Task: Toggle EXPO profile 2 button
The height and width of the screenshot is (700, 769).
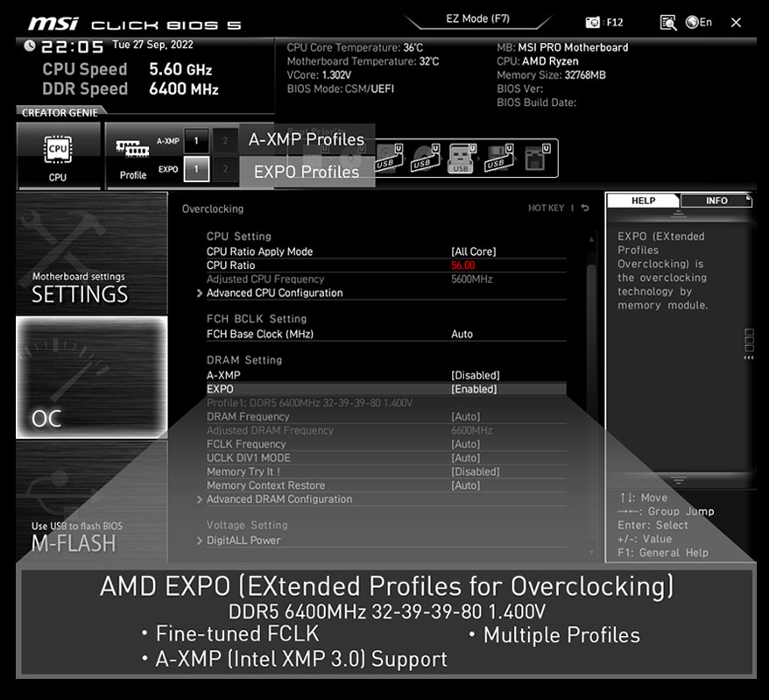Action: (x=225, y=169)
